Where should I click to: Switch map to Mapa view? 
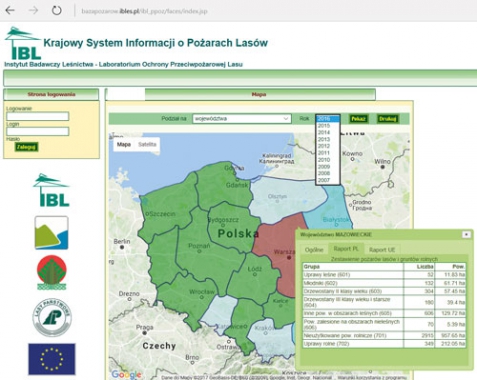124,144
